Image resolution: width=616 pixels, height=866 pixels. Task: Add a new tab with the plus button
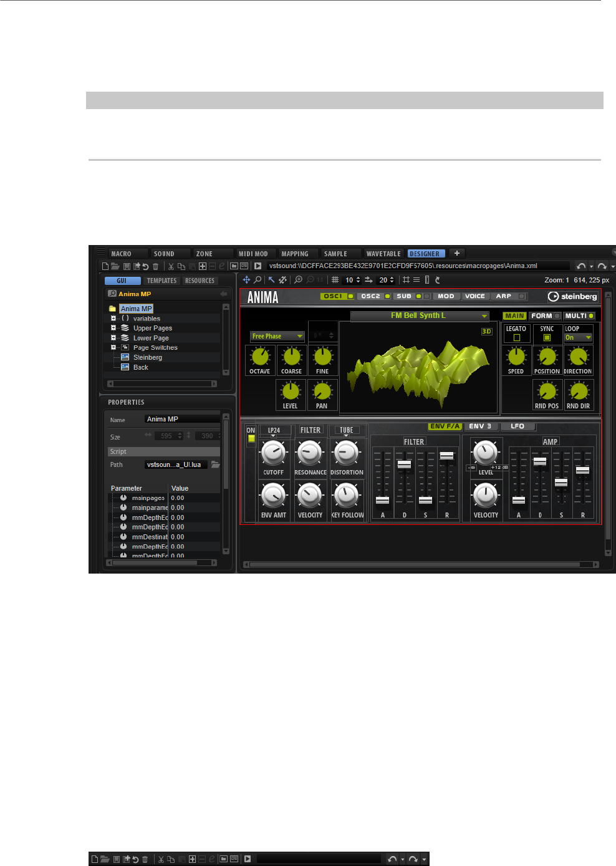pyautogui.click(x=457, y=253)
